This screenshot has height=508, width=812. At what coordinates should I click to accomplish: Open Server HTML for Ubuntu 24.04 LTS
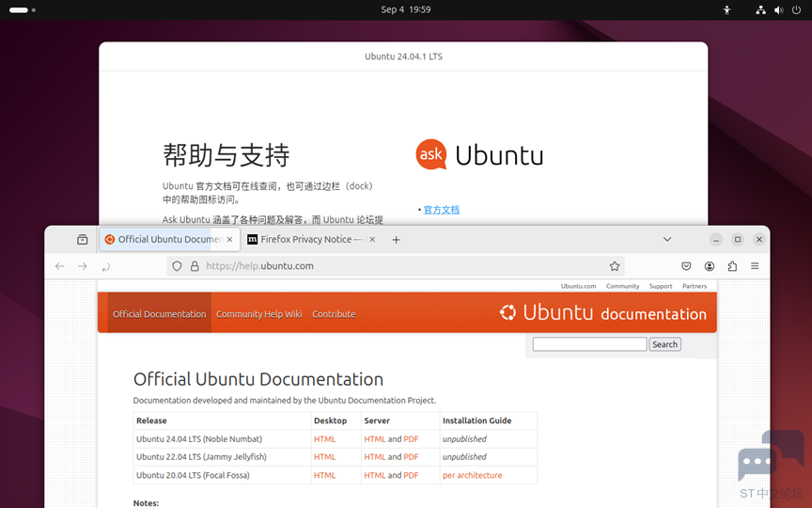pyautogui.click(x=375, y=439)
